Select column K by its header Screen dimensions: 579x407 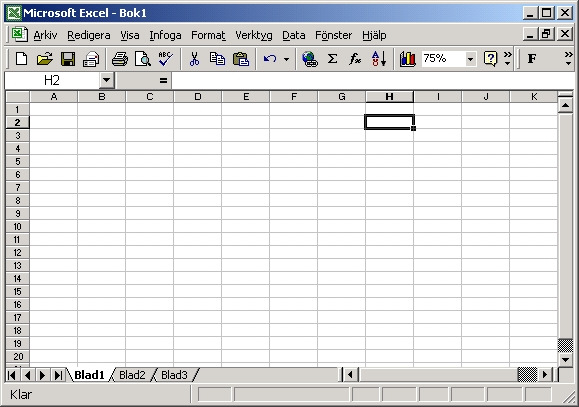pyautogui.click(x=534, y=97)
